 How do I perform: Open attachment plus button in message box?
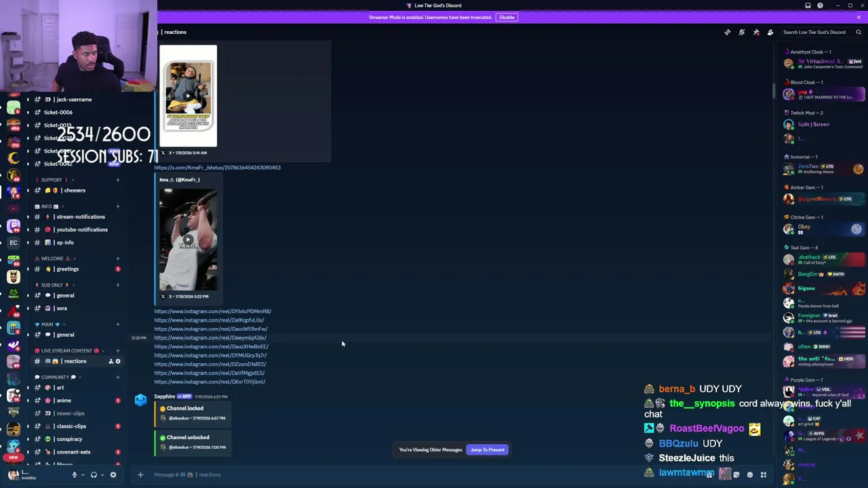[x=140, y=474]
